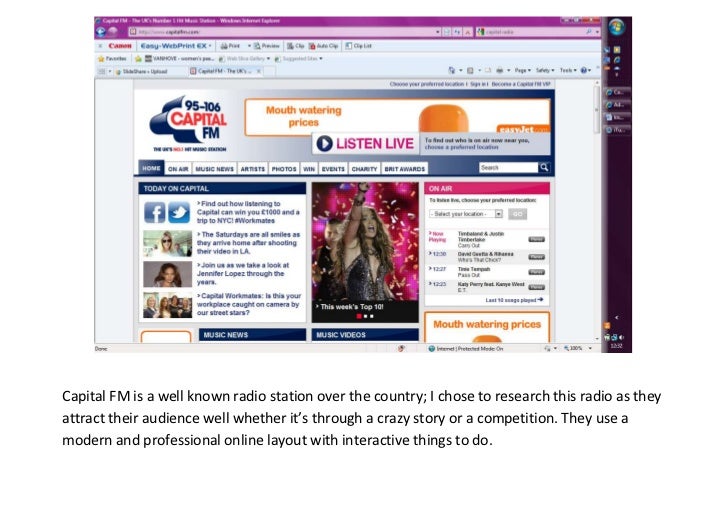Open The Saturdays are all smiles story link
The height and width of the screenshot is (515, 728).
pos(248,243)
